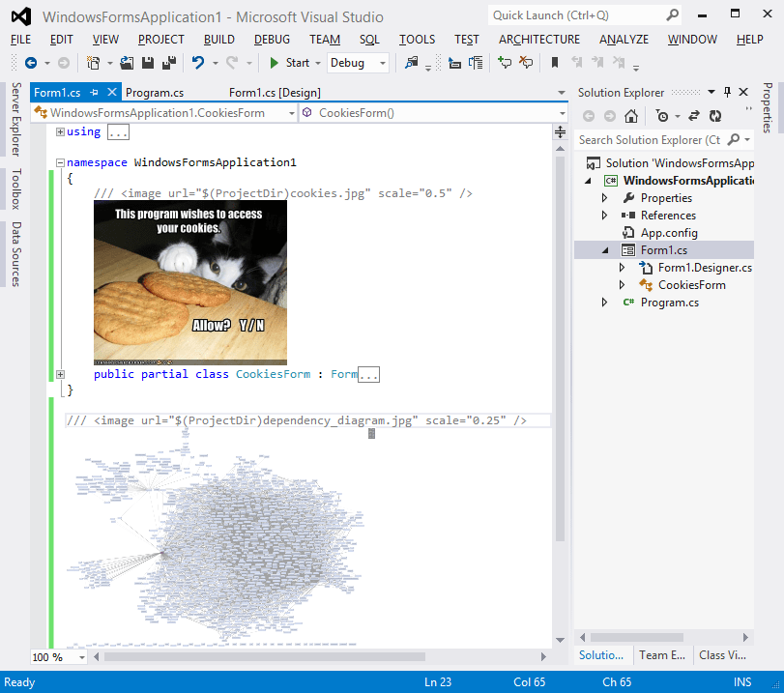Screen dimensions: 784x693
Task: Click the Team Explorer button
Action: click(x=661, y=654)
